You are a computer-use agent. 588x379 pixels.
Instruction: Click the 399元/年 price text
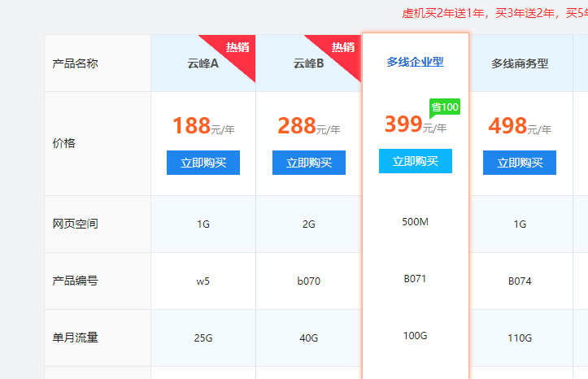[x=414, y=124]
